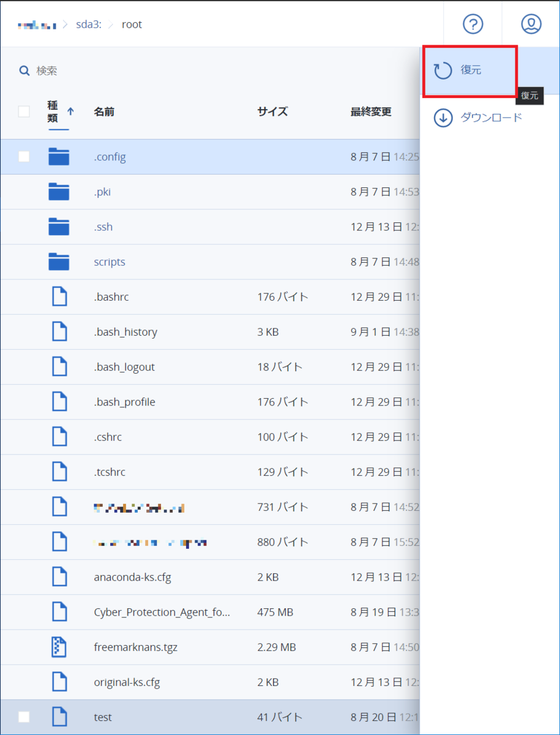Click the freemarknans.tgz archive icon
560x735 pixels.
(x=59, y=647)
